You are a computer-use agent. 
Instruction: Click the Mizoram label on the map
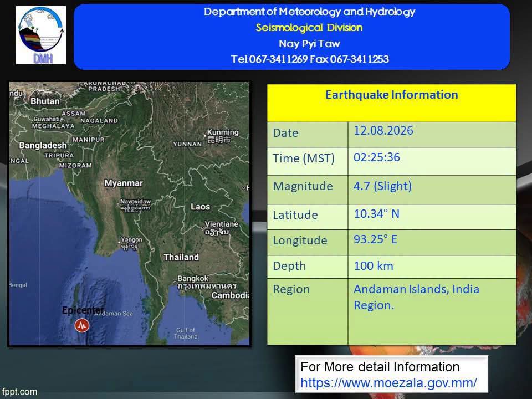75,166
